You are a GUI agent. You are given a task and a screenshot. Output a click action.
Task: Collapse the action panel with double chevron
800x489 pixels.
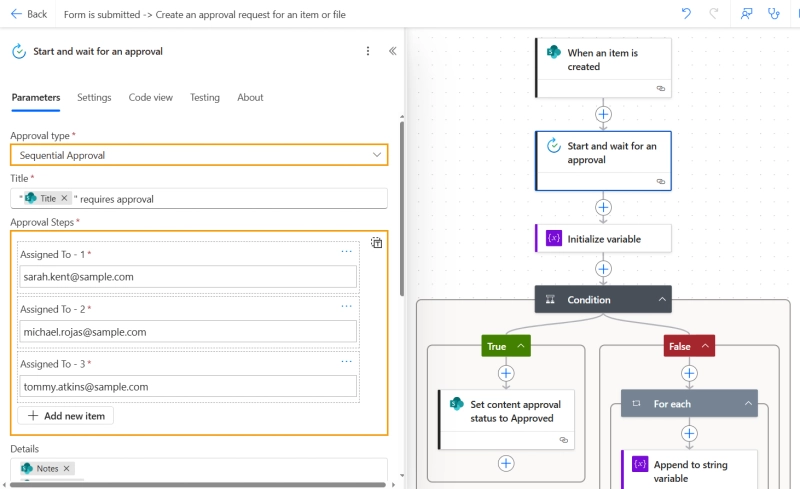pos(392,51)
